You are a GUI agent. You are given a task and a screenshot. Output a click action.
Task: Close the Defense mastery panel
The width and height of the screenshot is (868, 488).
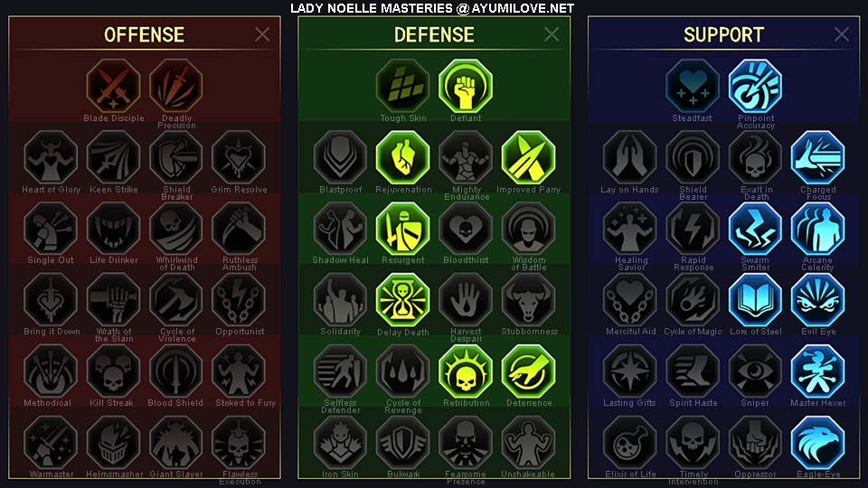tap(552, 34)
